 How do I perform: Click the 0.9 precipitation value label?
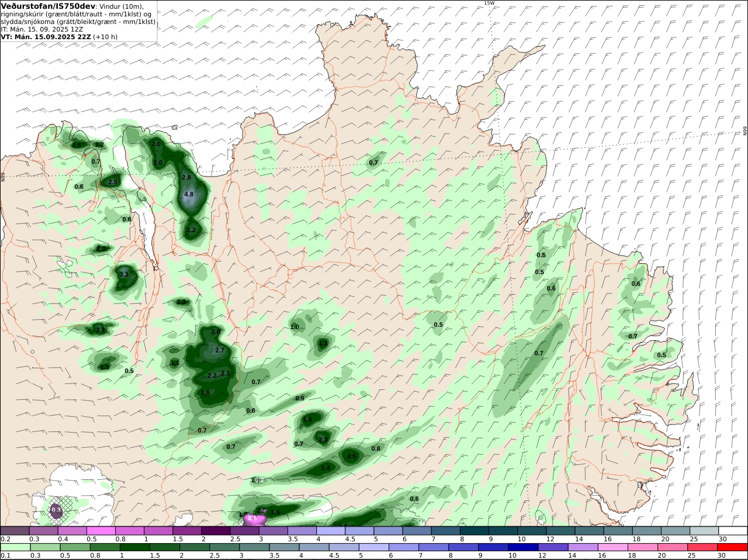point(300,398)
